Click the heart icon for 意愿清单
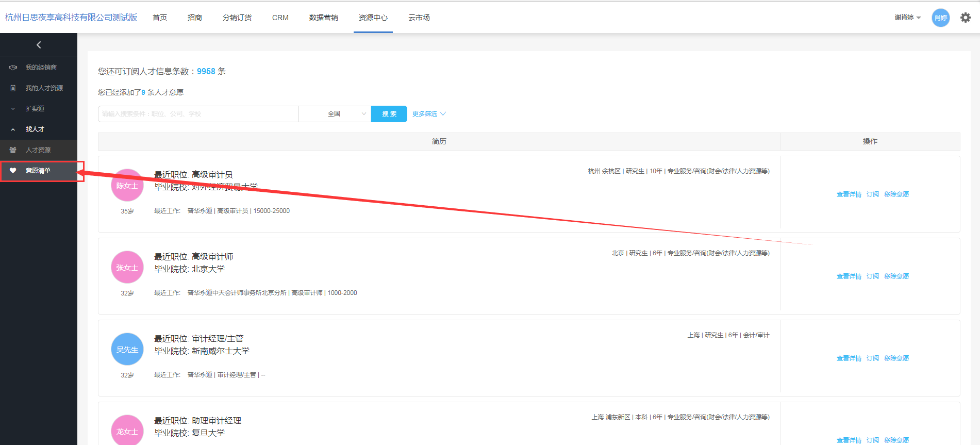The width and height of the screenshot is (980, 445). click(x=13, y=171)
